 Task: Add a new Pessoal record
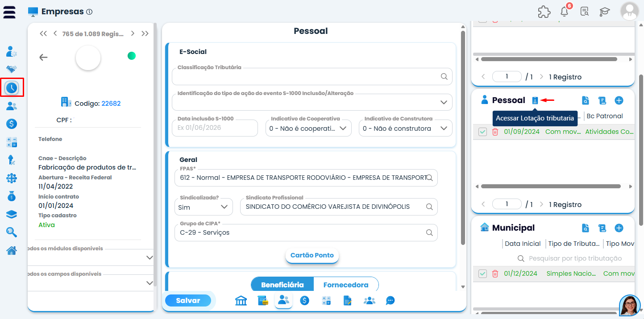pos(619,100)
